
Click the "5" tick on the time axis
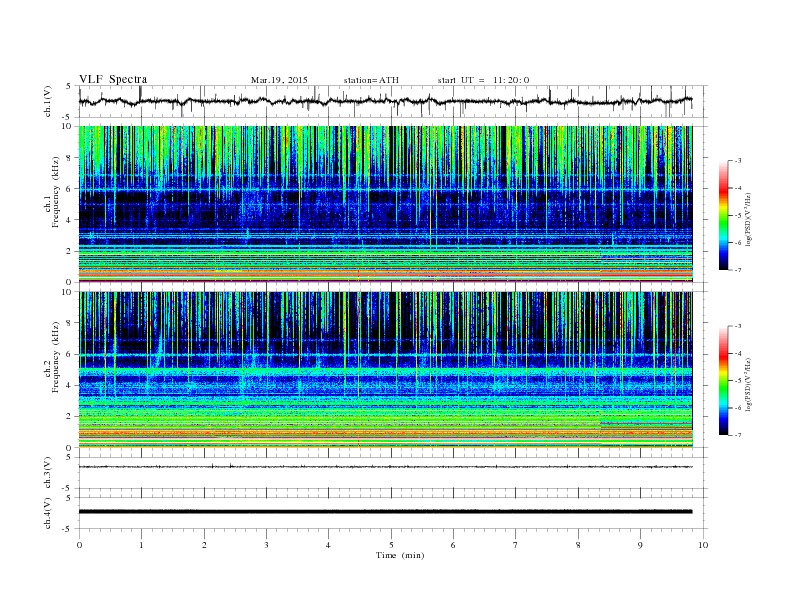tap(391, 545)
